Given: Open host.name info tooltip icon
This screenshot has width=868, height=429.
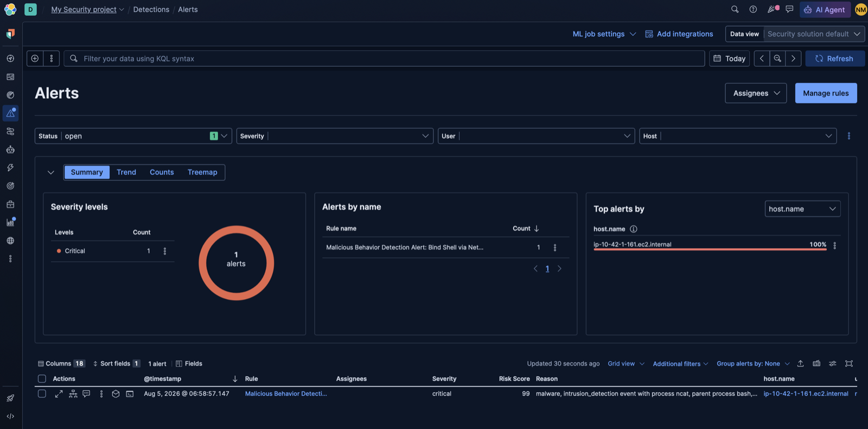Looking at the screenshot, I should pyautogui.click(x=634, y=229).
